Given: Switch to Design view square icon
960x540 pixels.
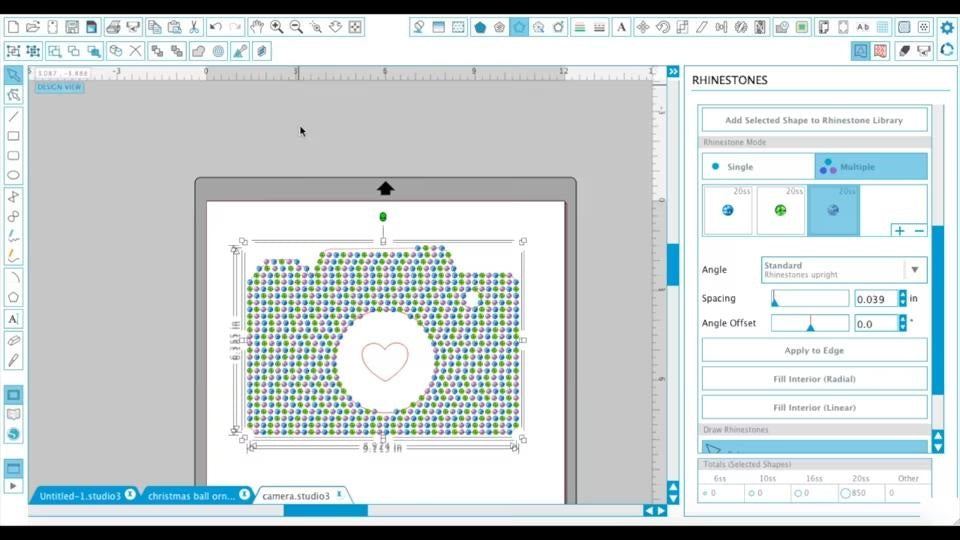Looking at the screenshot, I should pyautogui.click(x=13, y=395).
